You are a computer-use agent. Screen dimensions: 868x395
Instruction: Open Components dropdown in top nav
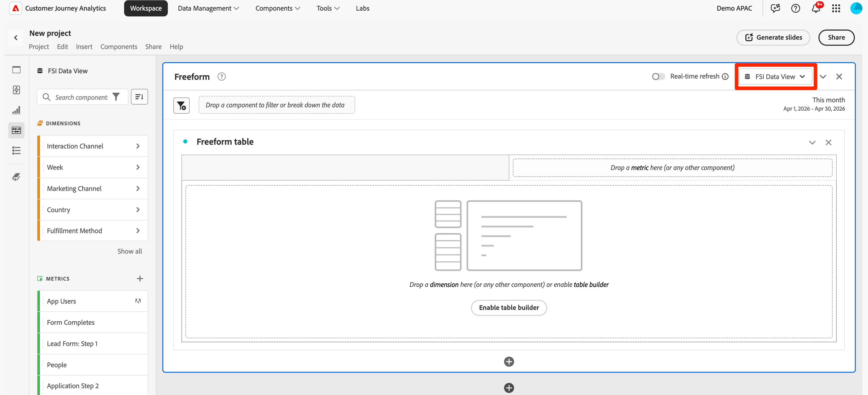tap(278, 8)
